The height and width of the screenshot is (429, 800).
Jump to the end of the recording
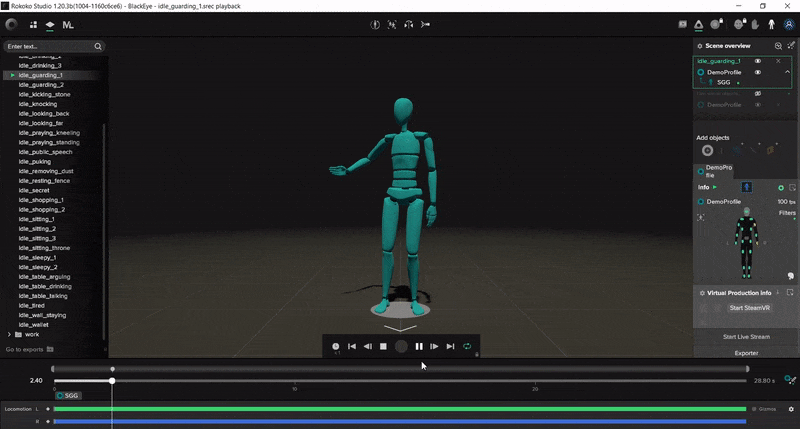[451, 346]
